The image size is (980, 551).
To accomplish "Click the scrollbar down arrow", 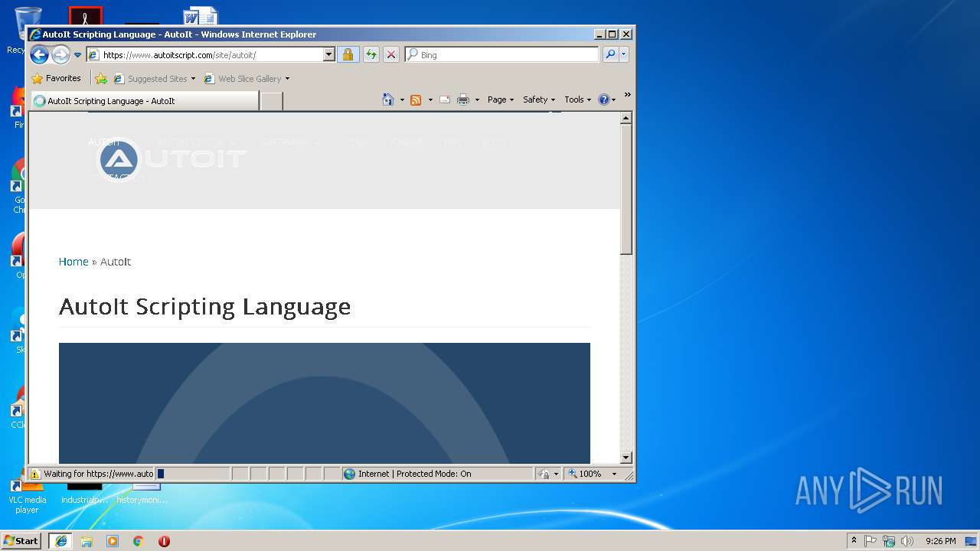I will click(626, 458).
